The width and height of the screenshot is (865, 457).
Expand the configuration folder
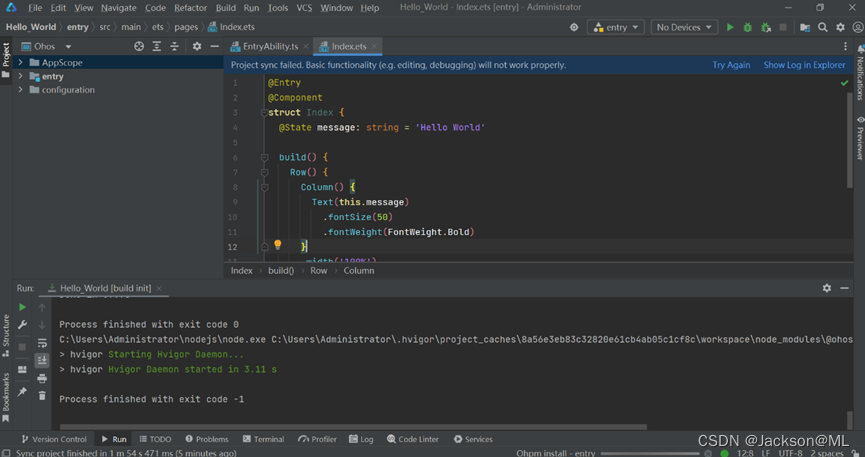[20, 89]
